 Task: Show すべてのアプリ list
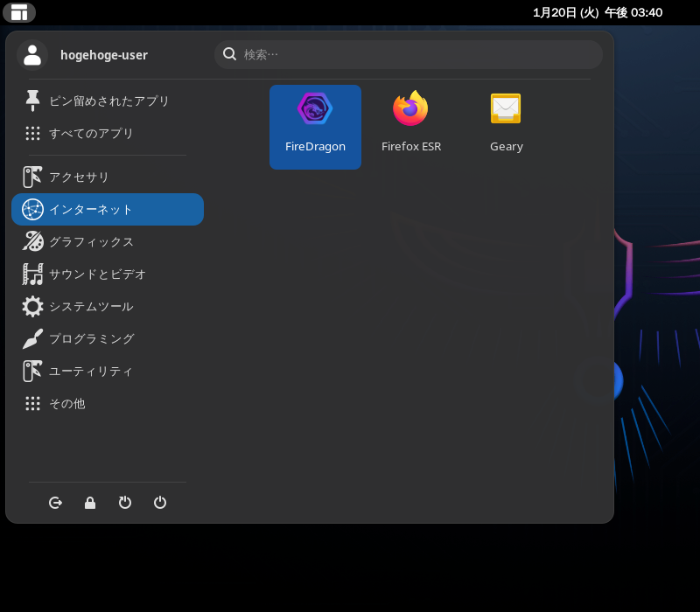[x=108, y=134]
